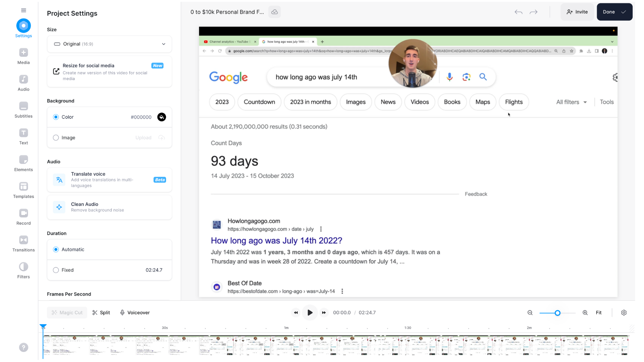
Task: Select the Image background radio button
Action: (56, 138)
